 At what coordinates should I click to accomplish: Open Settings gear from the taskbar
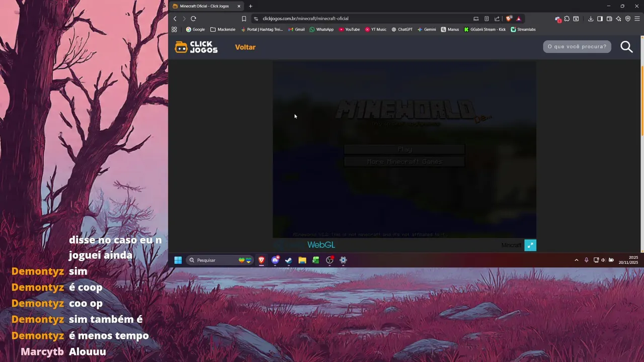click(x=343, y=260)
